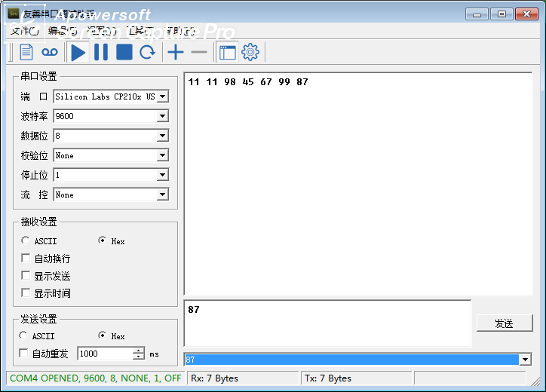The width and height of the screenshot is (546, 392).
Task: Start the serial port with the play icon
Action: 78,52
